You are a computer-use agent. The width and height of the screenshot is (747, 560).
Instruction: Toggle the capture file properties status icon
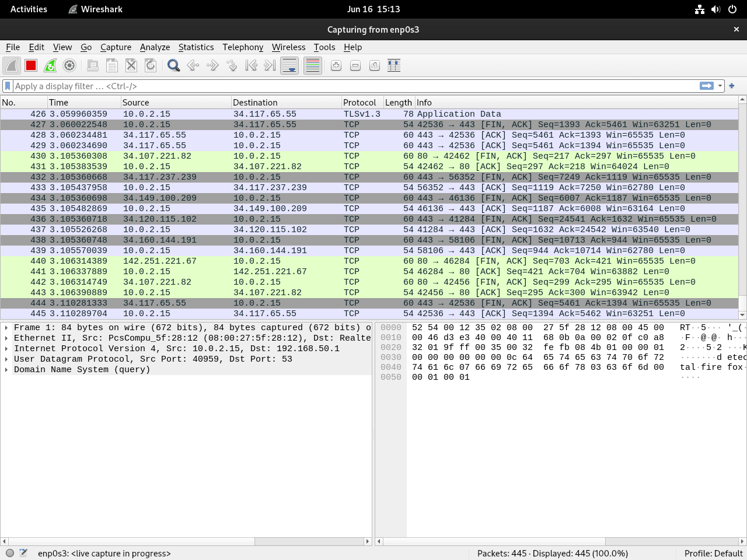(9, 553)
